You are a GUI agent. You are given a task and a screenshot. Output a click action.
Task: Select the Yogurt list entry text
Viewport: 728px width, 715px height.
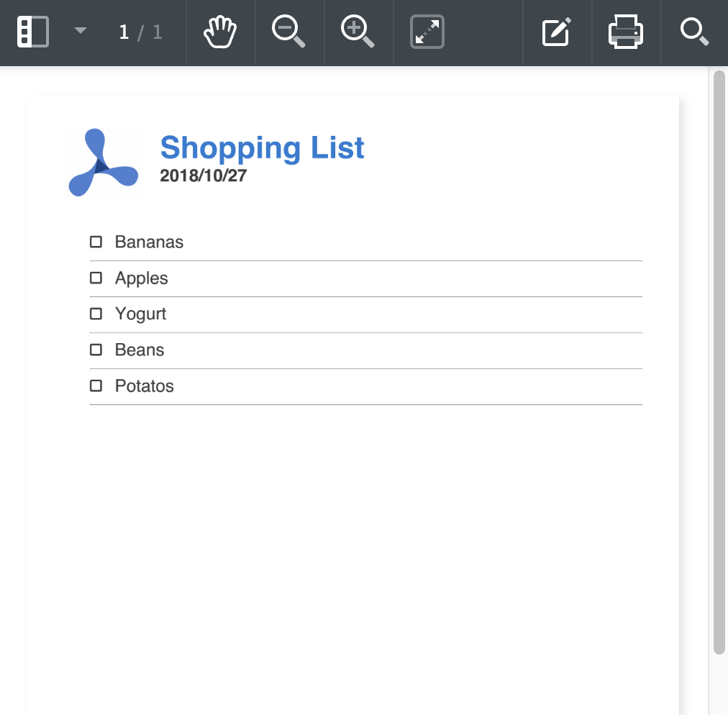click(140, 314)
